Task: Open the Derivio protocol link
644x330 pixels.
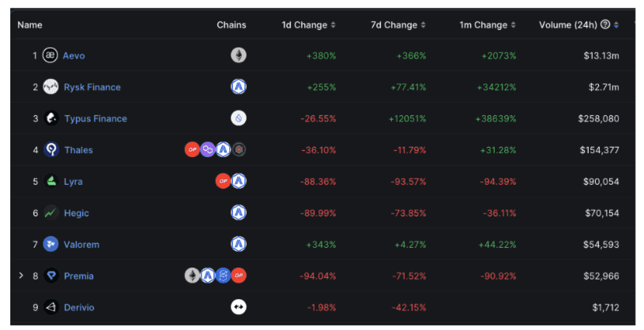Action: (x=79, y=307)
